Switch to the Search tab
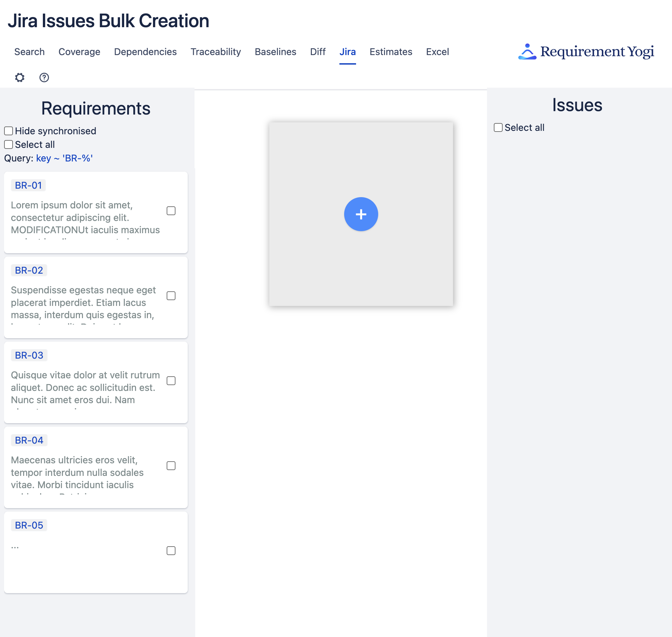This screenshot has width=672, height=637. (x=29, y=52)
